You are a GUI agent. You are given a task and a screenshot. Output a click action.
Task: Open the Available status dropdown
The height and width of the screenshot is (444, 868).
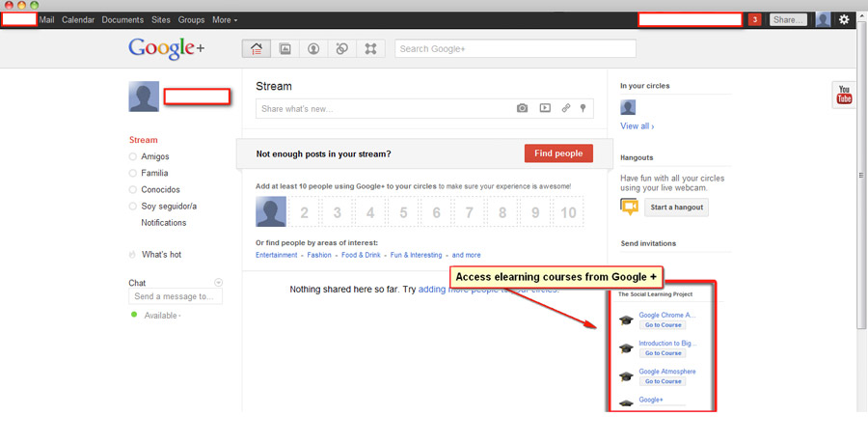coord(162,316)
